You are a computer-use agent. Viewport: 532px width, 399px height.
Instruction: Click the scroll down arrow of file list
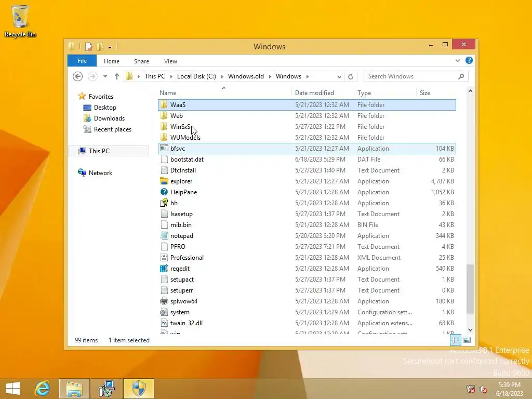[470, 330]
